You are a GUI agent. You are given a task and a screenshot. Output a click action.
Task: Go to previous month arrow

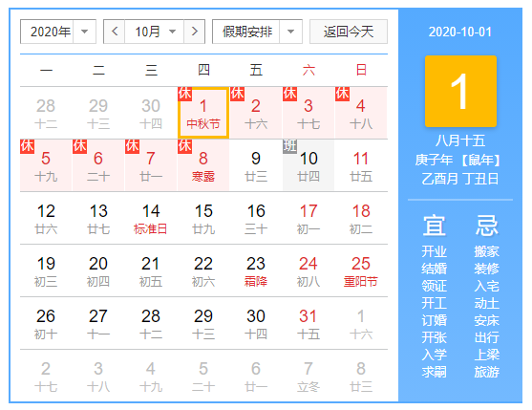tap(115, 32)
